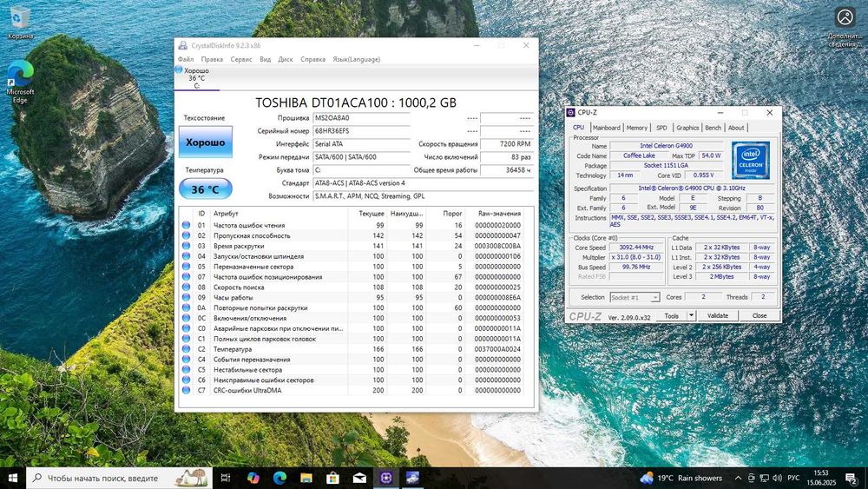Click the РУС language indicator
Image resolution: width=868 pixels, height=489 pixels.
794,478
